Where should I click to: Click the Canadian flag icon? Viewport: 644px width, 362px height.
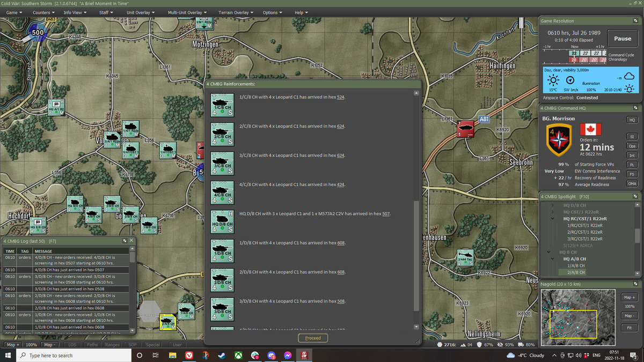point(590,130)
